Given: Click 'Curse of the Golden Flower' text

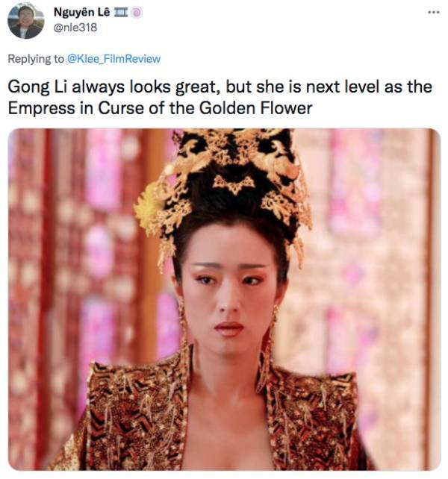Looking at the screenshot, I should (205, 108).
